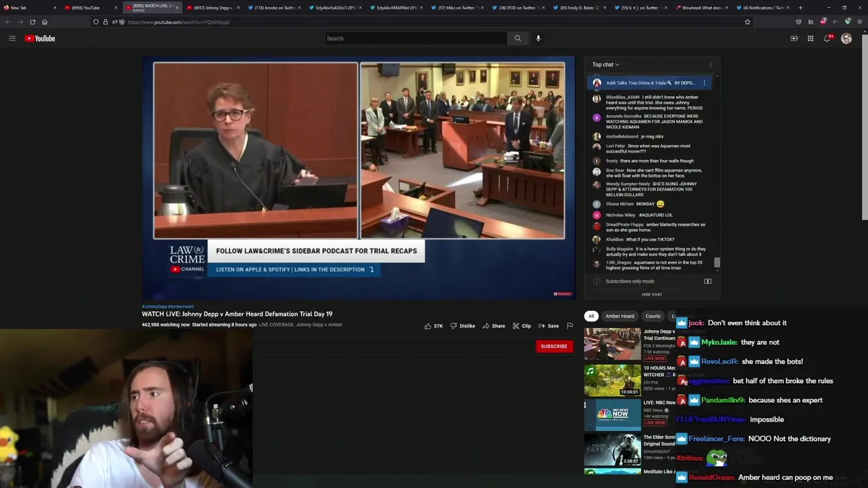Image resolution: width=868 pixels, height=488 pixels.
Task: Open the YouTube apps grid icon
Action: pyautogui.click(x=810, y=39)
